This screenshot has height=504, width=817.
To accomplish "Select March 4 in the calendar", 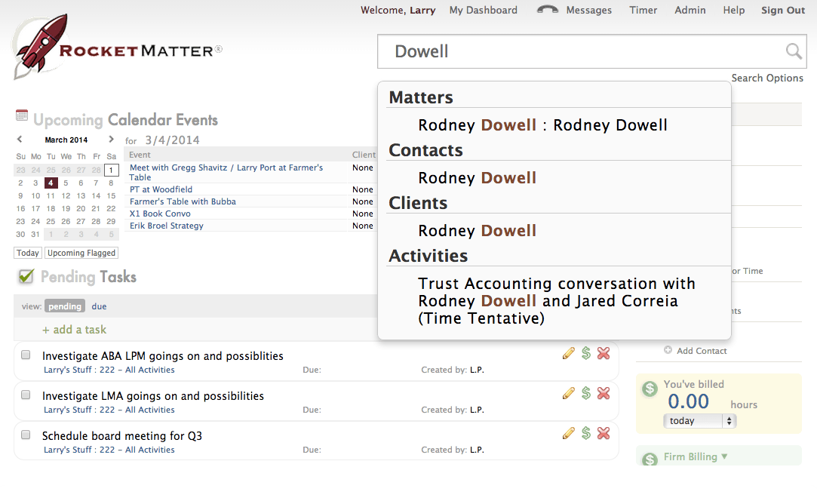I will point(51,183).
